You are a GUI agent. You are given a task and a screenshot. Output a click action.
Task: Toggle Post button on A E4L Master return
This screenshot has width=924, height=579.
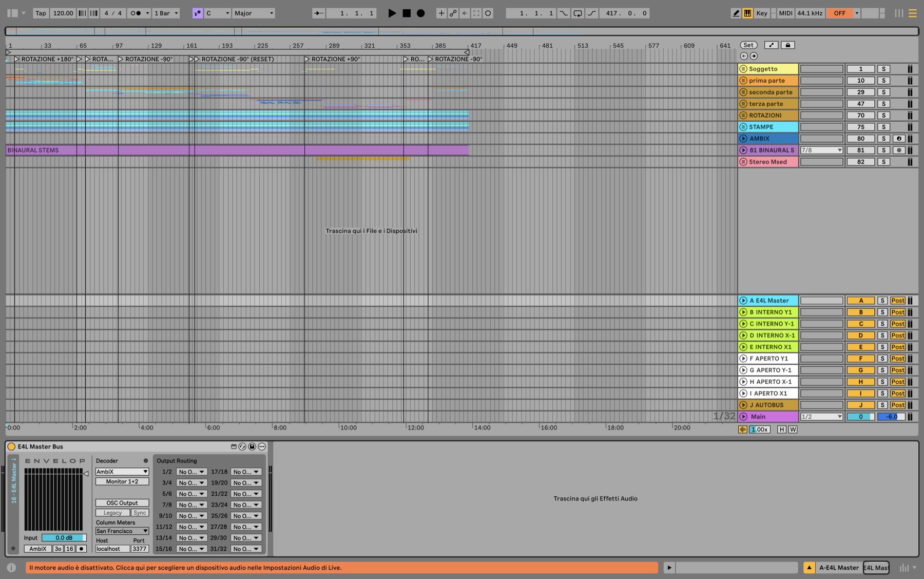point(898,301)
